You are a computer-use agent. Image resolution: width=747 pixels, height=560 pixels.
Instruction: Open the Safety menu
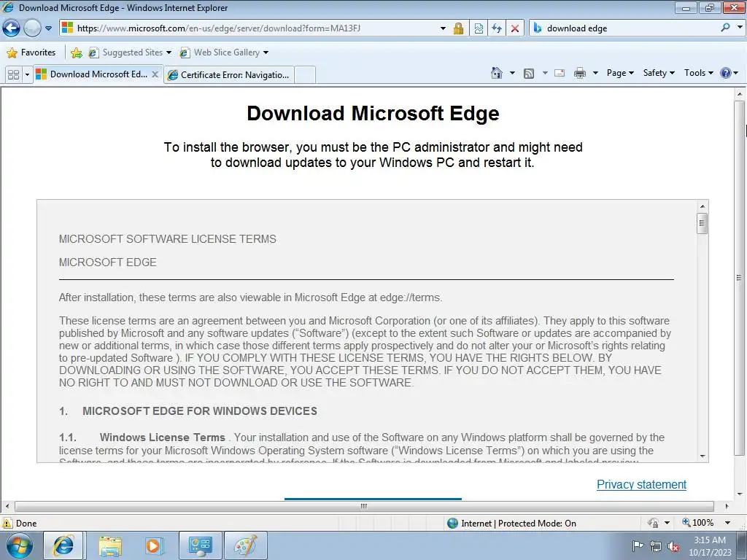click(x=659, y=73)
